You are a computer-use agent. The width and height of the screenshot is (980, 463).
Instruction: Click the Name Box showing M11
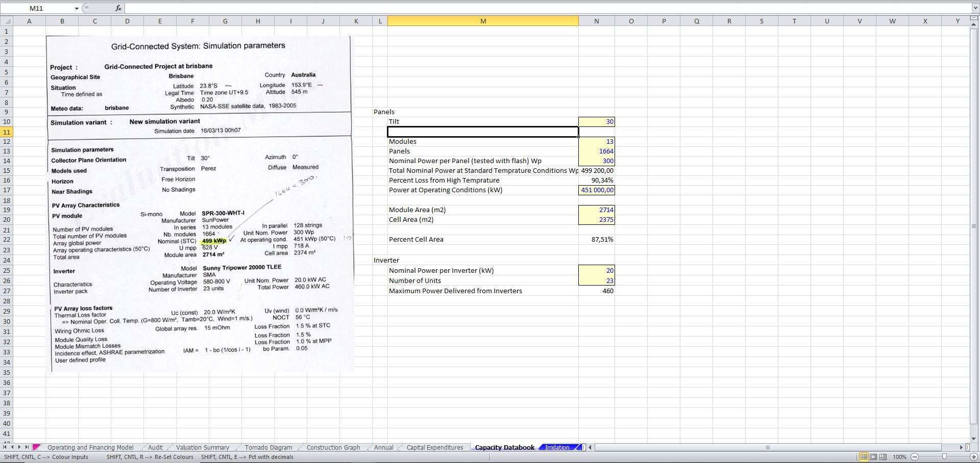tap(37, 9)
